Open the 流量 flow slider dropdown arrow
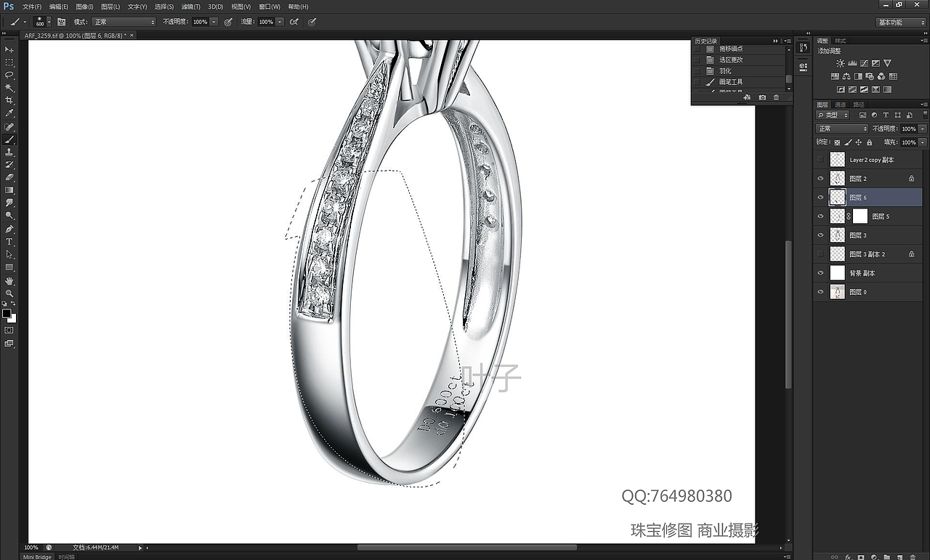 (280, 22)
